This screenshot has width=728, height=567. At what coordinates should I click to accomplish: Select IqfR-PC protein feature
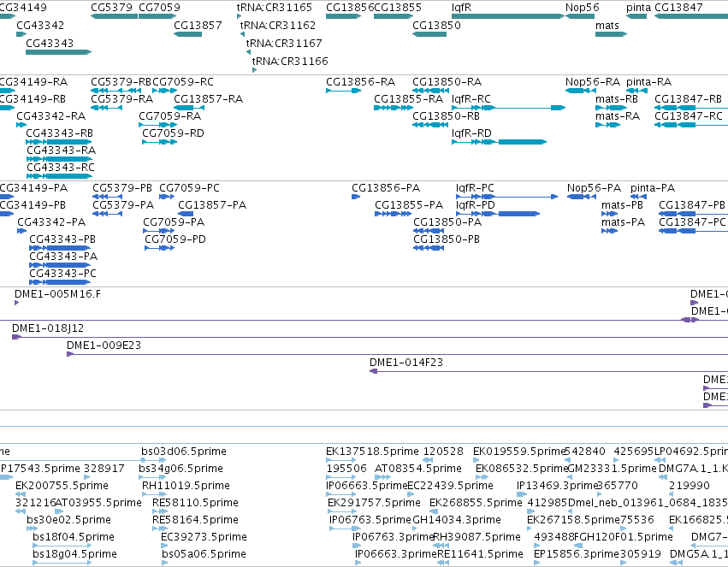[x=506, y=197]
